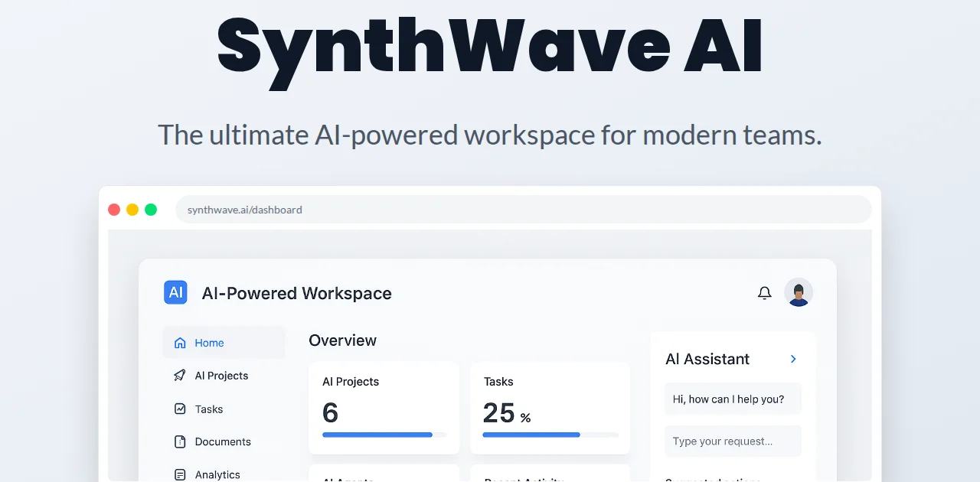Click the Documents file icon in sidebar
Image resolution: width=980 pixels, height=482 pixels.
point(180,441)
